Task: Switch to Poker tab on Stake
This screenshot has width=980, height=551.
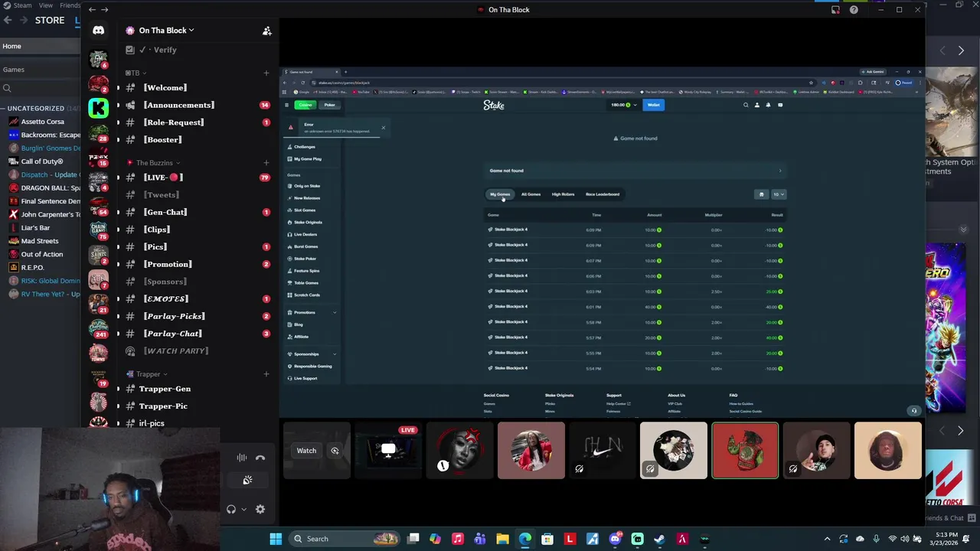Action: click(329, 105)
